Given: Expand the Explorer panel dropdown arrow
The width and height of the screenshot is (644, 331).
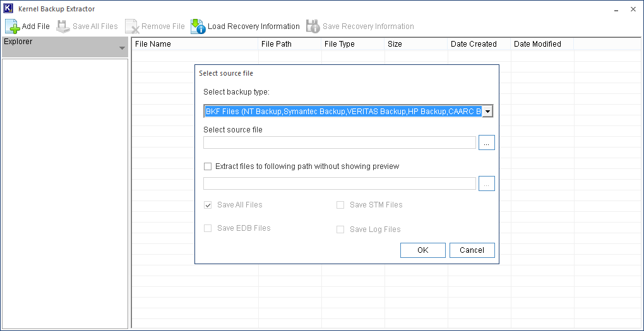Looking at the screenshot, I should pos(122,49).
